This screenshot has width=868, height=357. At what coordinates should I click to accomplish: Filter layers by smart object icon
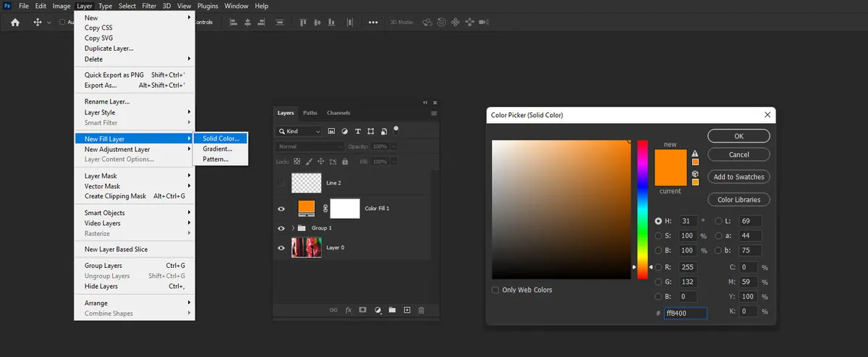point(383,132)
